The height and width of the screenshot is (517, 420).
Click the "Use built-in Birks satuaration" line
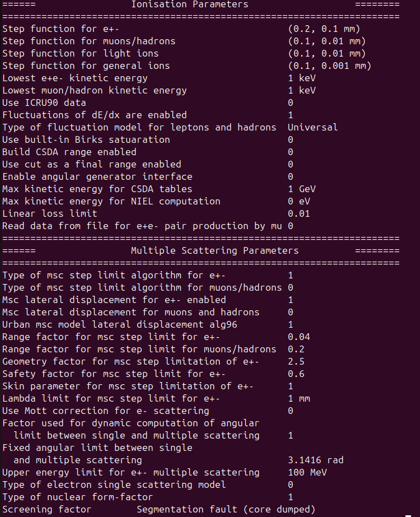tap(86, 140)
